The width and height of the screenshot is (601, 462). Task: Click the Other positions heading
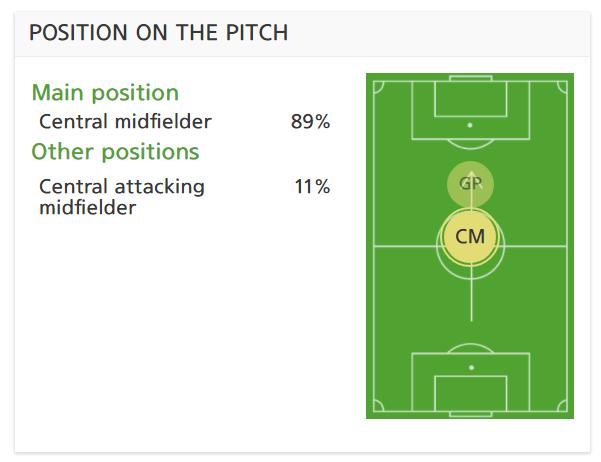pyautogui.click(x=115, y=152)
